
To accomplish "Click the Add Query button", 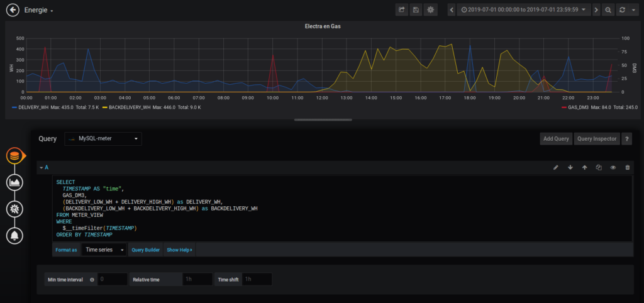I will [556, 139].
